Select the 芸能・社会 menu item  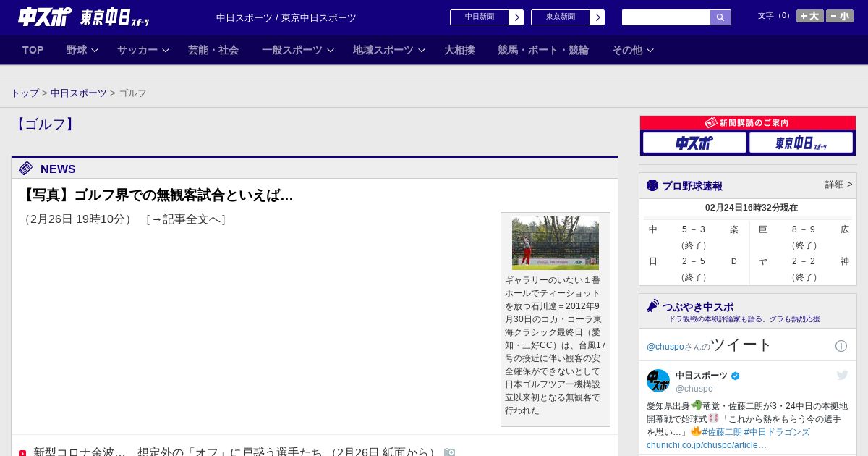coord(213,50)
